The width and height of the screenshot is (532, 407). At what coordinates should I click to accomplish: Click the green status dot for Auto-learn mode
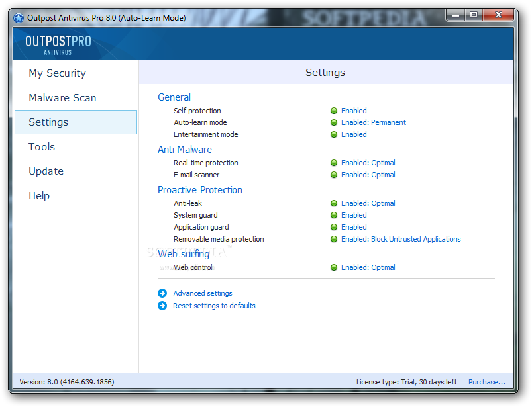click(x=334, y=122)
